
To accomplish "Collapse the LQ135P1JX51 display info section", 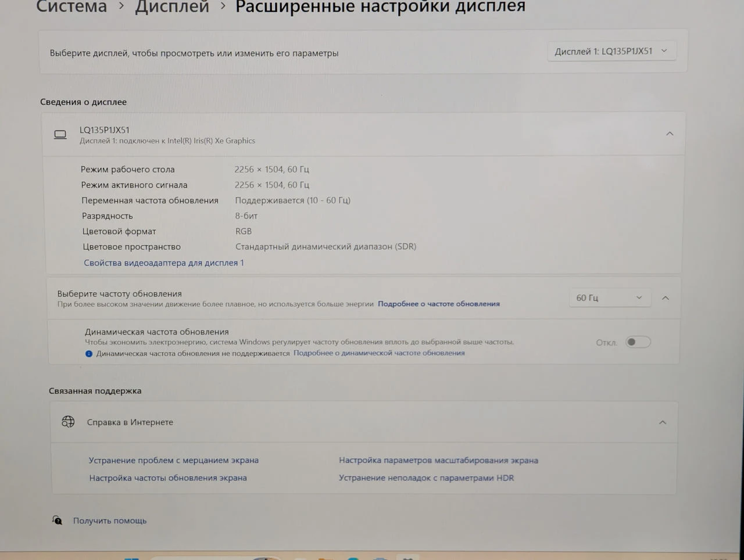I will 670,134.
